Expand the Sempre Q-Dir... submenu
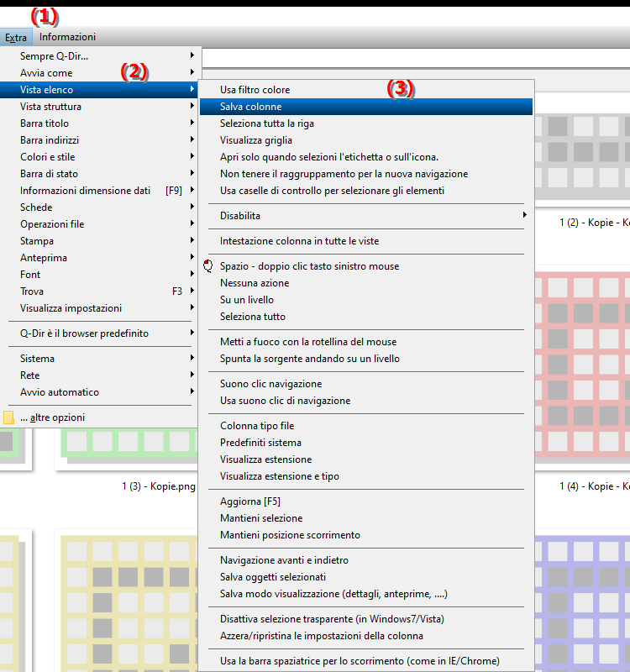Viewport: 630px width, 672px height. pyautogui.click(x=99, y=55)
